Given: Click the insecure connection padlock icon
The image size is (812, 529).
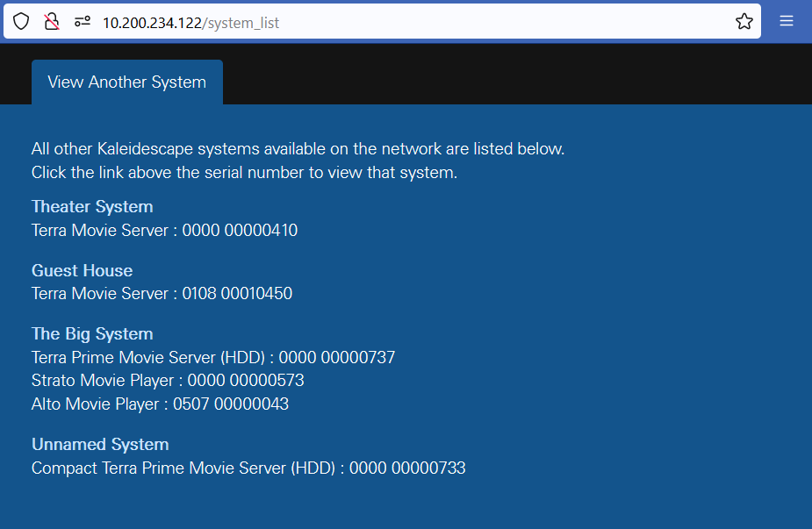Looking at the screenshot, I should [x=51, y=20].
